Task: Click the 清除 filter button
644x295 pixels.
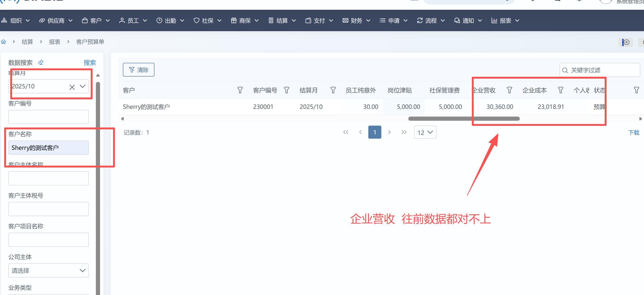Action: tap(138, 70)
